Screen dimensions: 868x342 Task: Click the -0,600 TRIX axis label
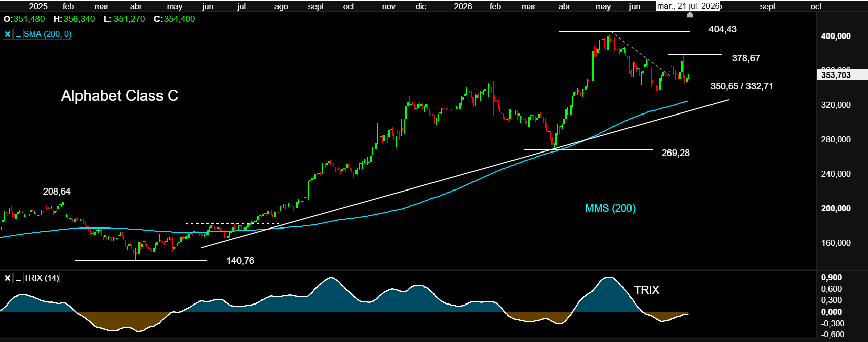pyautogui.click(x=833, y=334)
